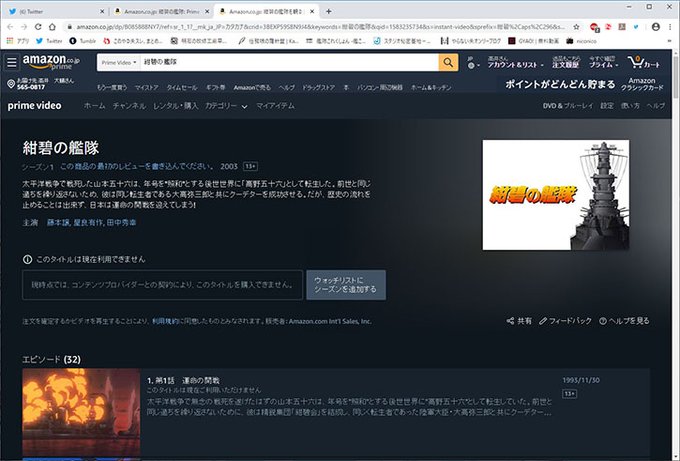Click the browser address bar URL
This screenshot has height=461, width=680.
321,27
